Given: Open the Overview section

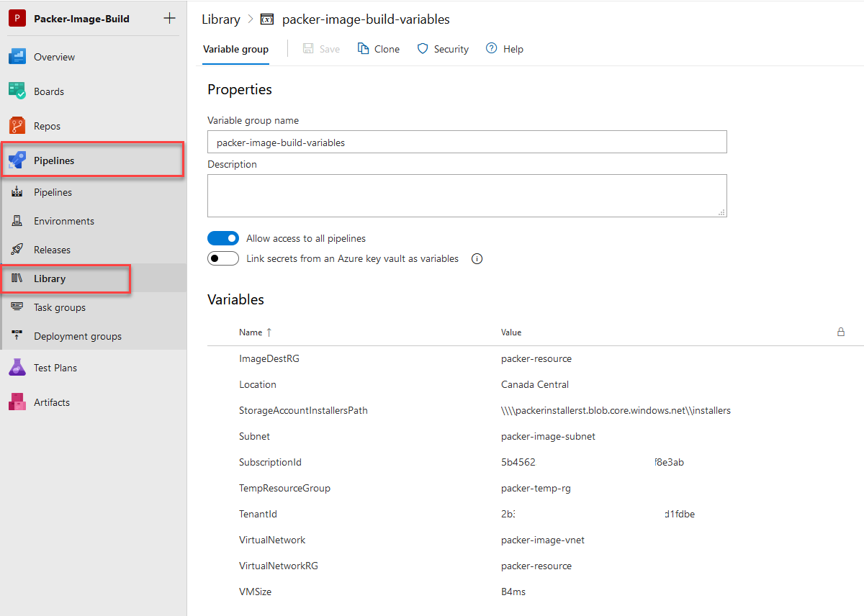Looking at the screenshot, I should click(x=55, y=56).
